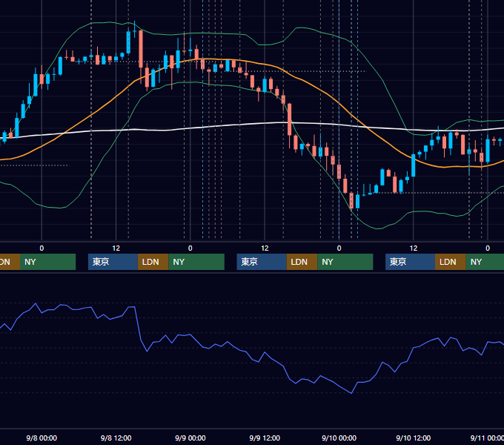The image size is (504, 445).
Task: Click the hour label 0 above 9/10 00:00
Action: [x=339, y=248]
